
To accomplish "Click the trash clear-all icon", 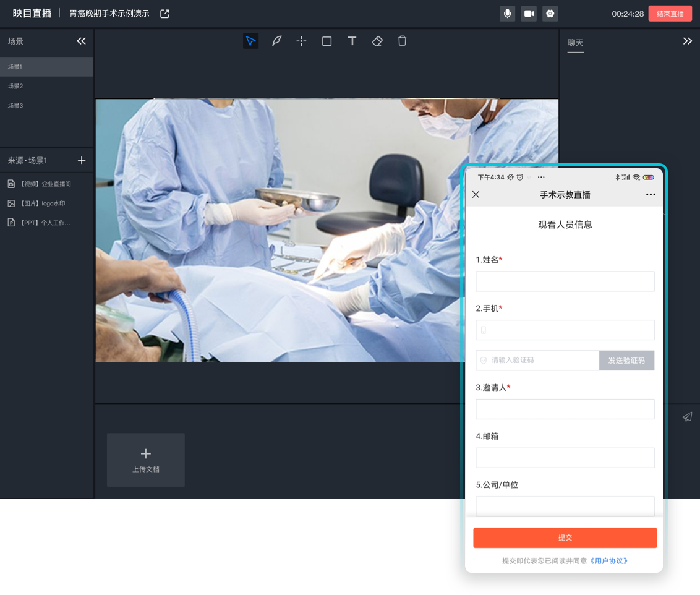I will point(402,41).
